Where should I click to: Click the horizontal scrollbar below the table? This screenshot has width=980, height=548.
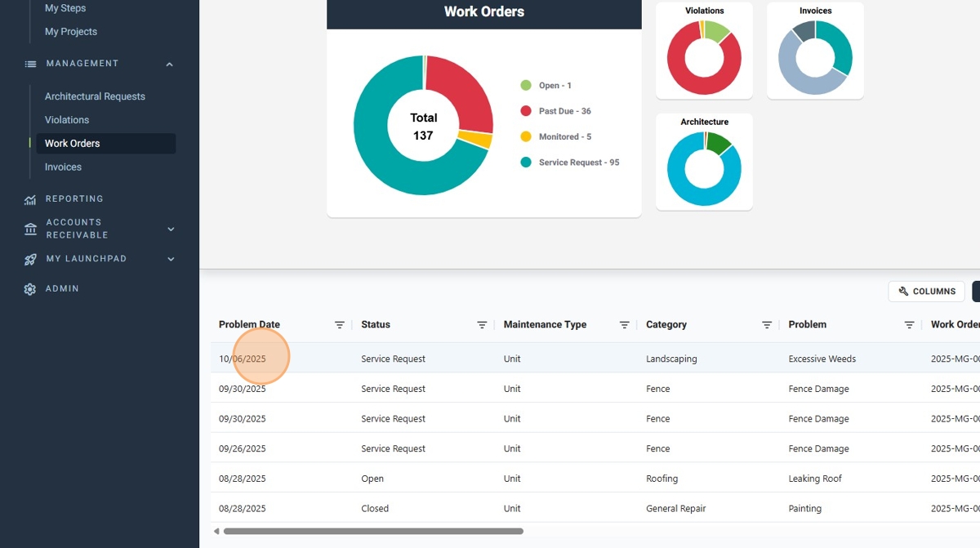point(373,532)
